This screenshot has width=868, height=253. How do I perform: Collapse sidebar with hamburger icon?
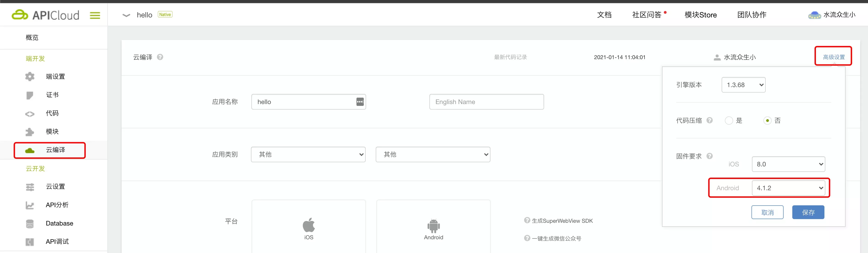point(95,15)
